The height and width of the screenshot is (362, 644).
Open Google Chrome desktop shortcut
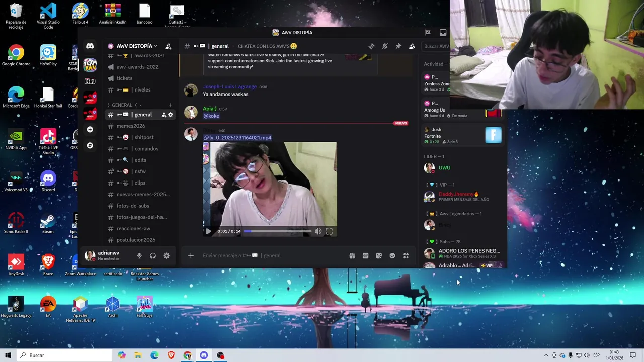(x=16, y=56)
